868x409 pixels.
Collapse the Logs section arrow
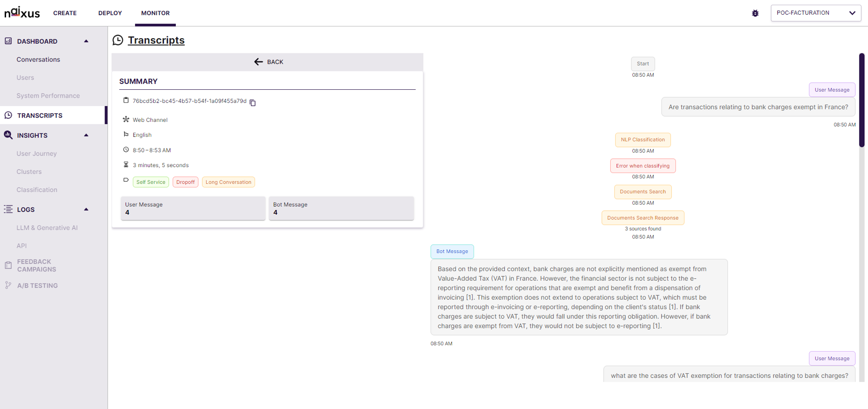coord(86,209)
